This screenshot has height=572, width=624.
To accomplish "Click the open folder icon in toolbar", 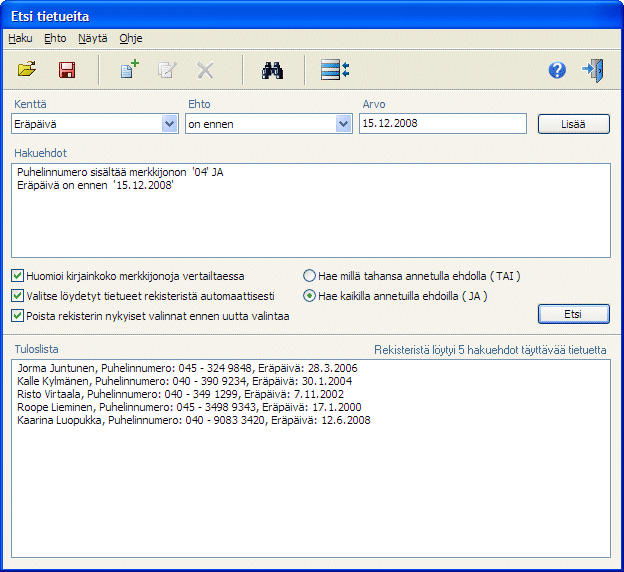I will point(27,70).
